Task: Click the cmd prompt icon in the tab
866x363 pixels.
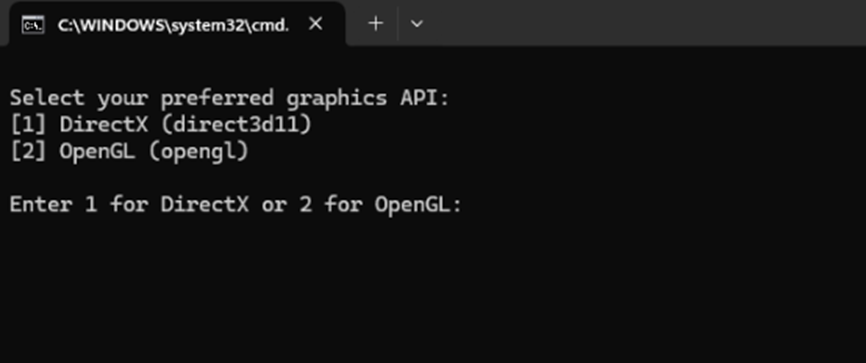Action: (x=33, y=24)
